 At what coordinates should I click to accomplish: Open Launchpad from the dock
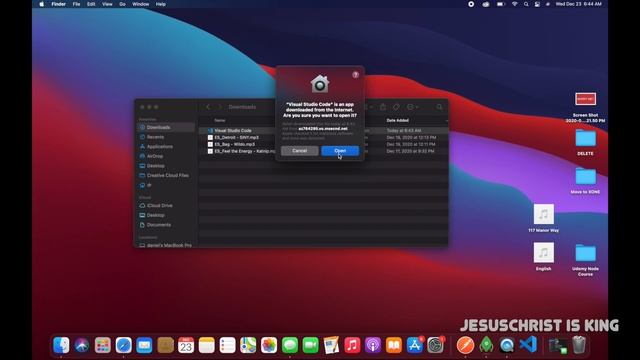tap(102, 345)
